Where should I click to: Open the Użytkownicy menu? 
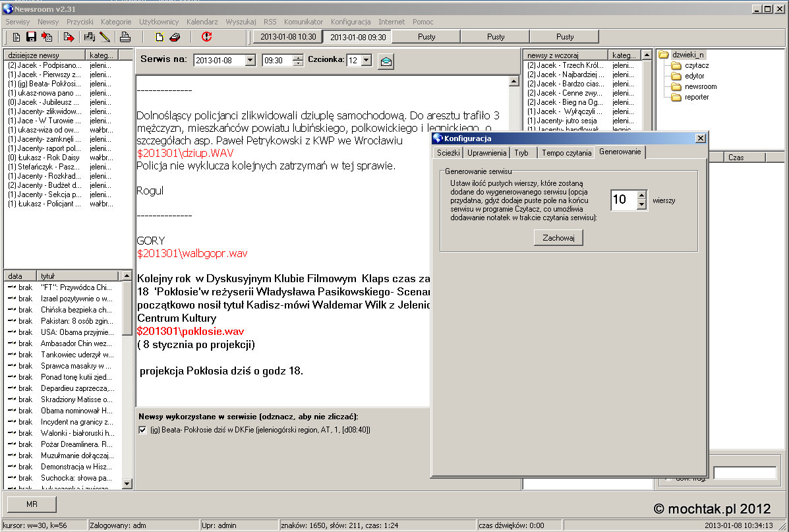pos(159,22)
